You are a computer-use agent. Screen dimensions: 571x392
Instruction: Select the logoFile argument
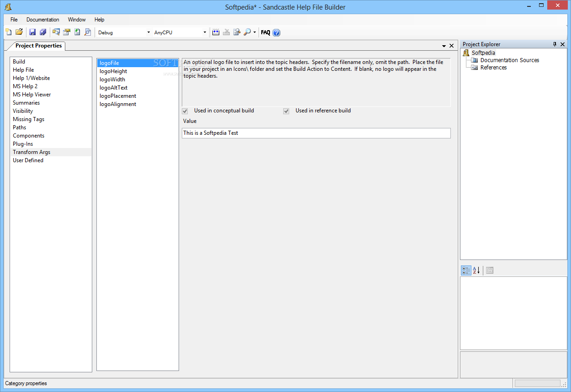point(137,63)
